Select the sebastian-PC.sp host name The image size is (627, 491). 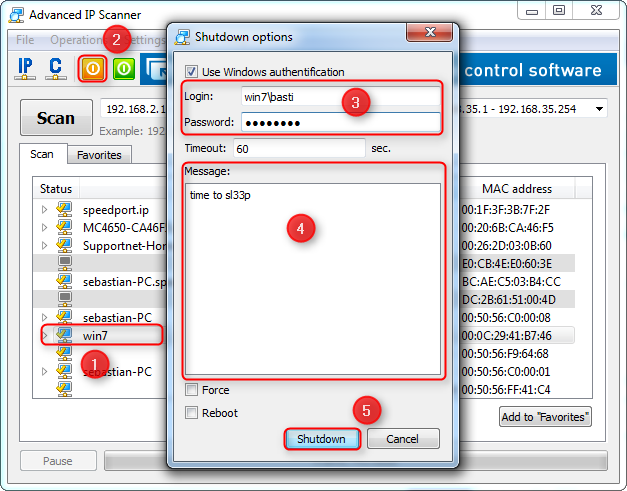coord(125,282)
